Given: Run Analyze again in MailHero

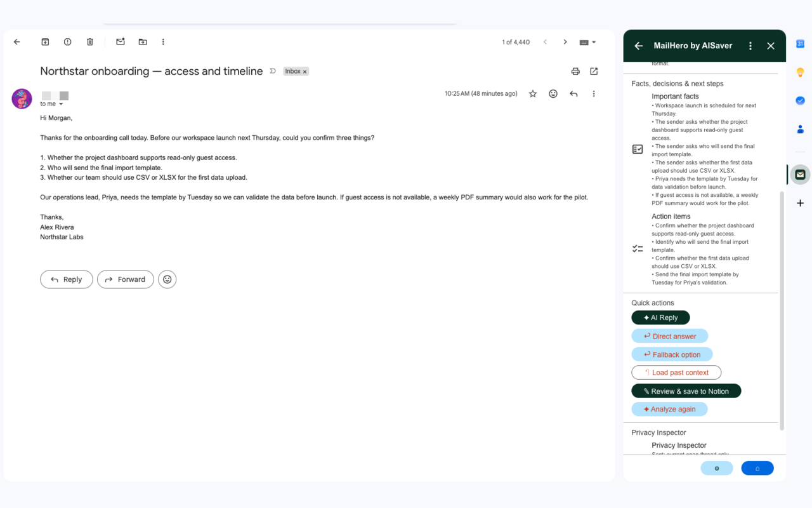Looking at the screenshot, I should pos(669,410).
